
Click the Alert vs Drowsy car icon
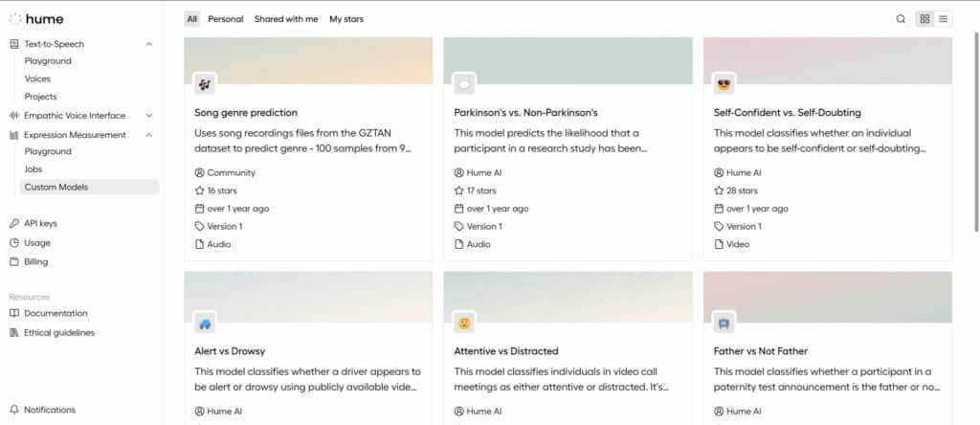[x=205, y=323]
